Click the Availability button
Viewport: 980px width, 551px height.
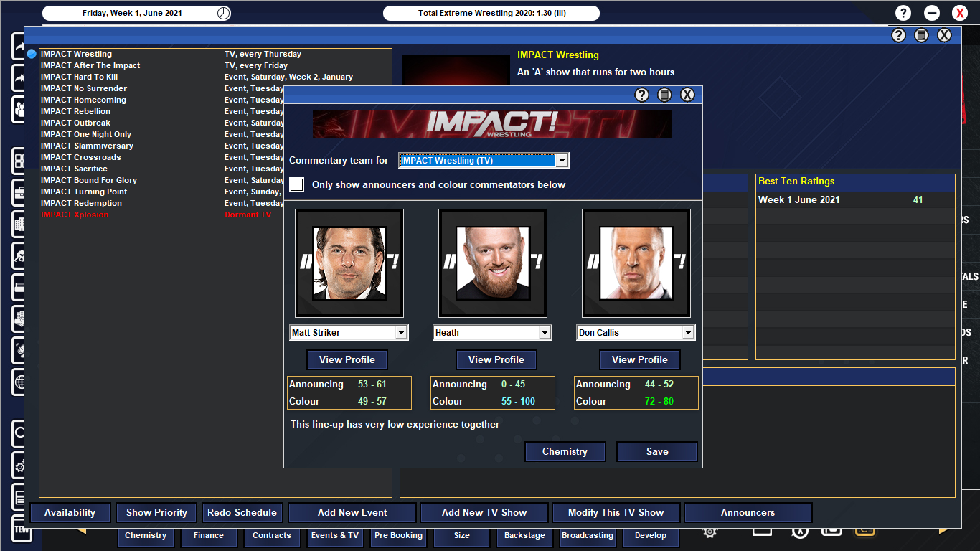pyautogui.click(x=70, y=512)
